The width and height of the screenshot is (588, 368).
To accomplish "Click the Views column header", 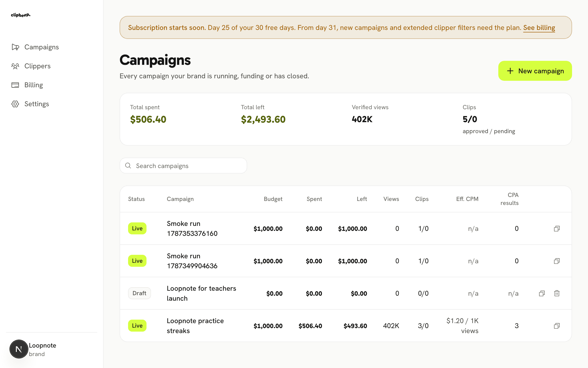I will coord(391,199).
